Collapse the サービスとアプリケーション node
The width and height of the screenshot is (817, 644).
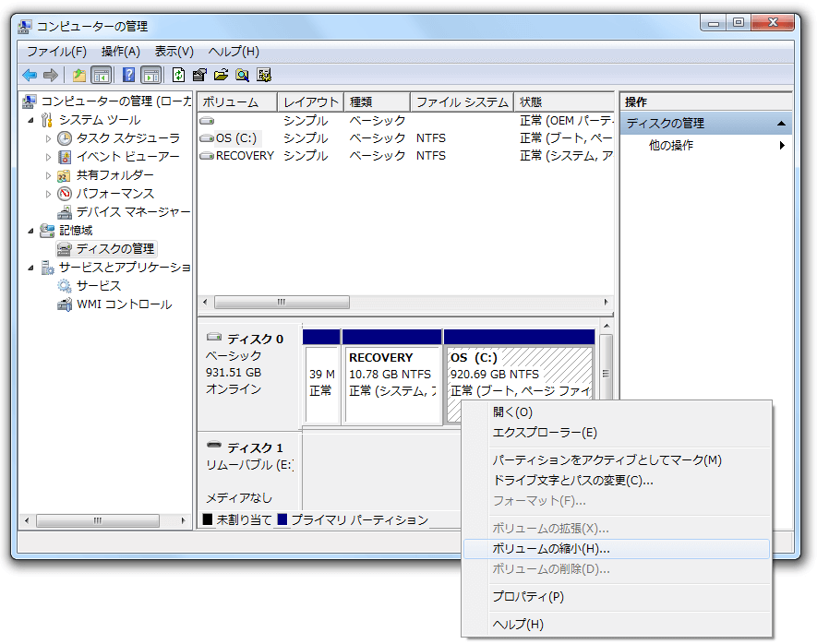coord(30,268)
